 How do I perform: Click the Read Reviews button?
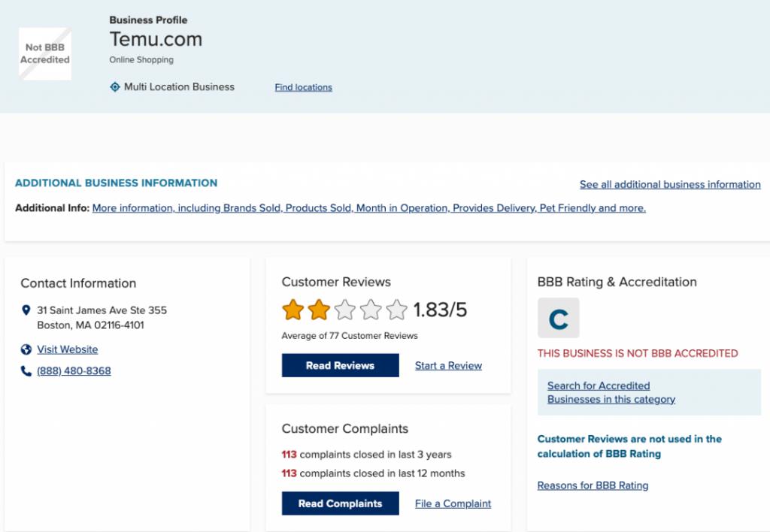[x=341, y=366]
